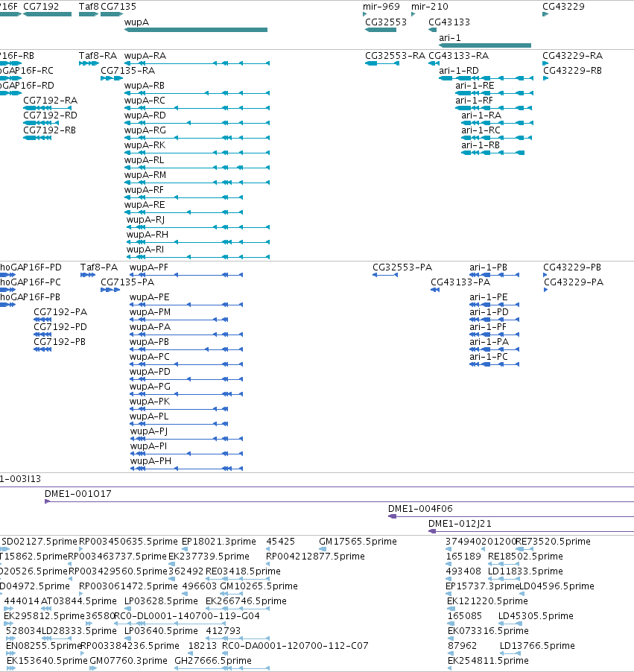The width and height of the screenshot is (634, 672).
Task: Select the mir-210 label
Action: tap(430, 7)
